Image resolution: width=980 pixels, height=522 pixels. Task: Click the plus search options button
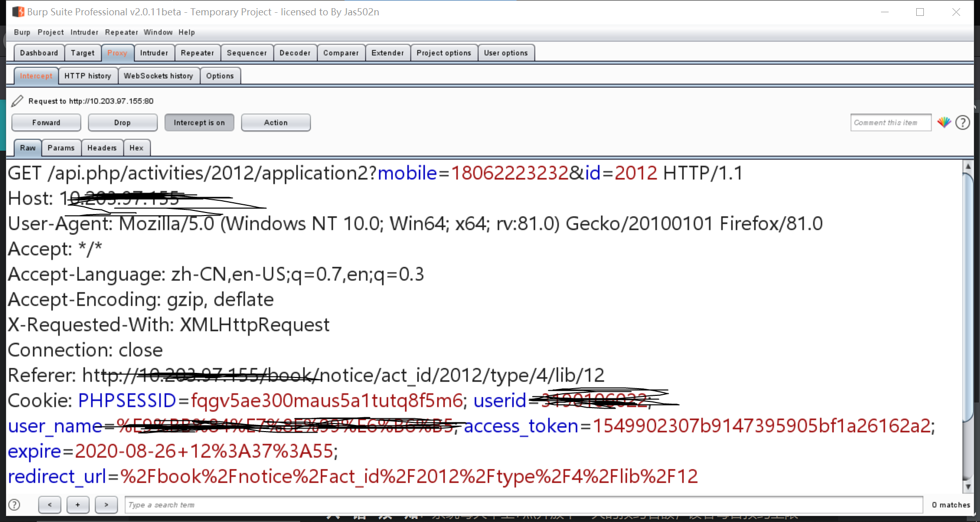tap(78, 505)
